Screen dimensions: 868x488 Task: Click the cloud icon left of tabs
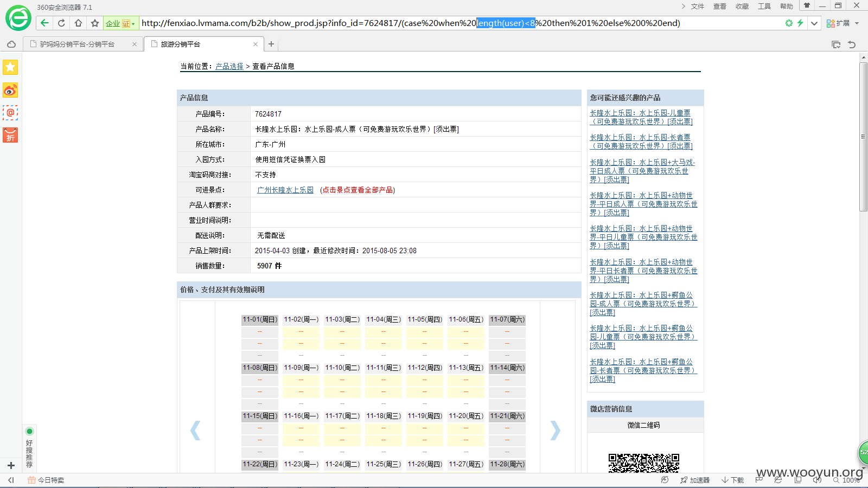(x=11, y=44)
